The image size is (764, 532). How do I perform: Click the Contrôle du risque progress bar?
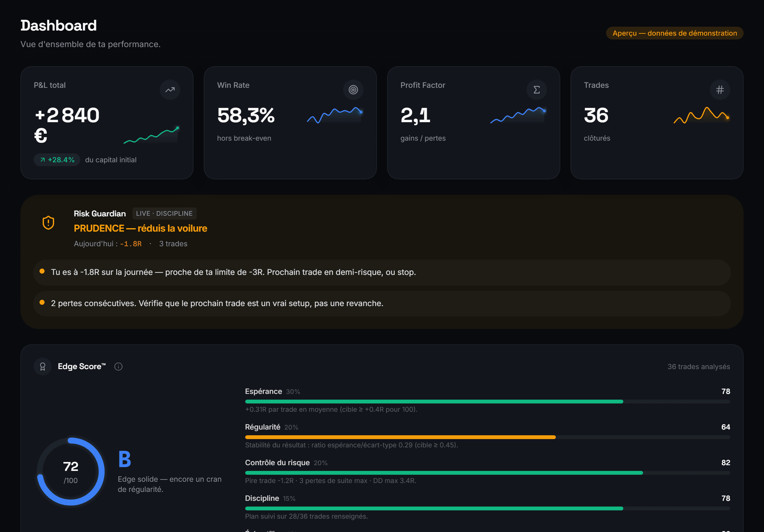tap(487, 473)
